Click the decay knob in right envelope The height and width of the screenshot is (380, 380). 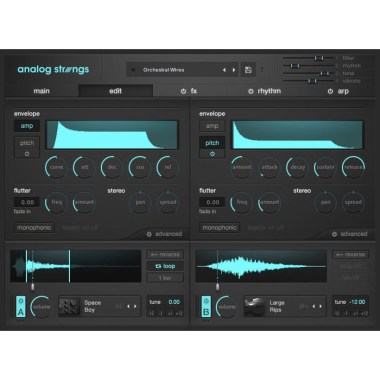point(297,167)
